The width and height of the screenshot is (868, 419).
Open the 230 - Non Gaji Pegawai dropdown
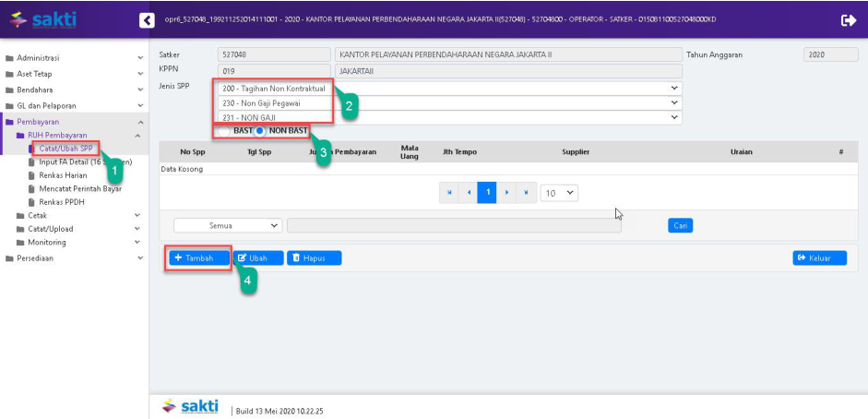tap(448, 103)
